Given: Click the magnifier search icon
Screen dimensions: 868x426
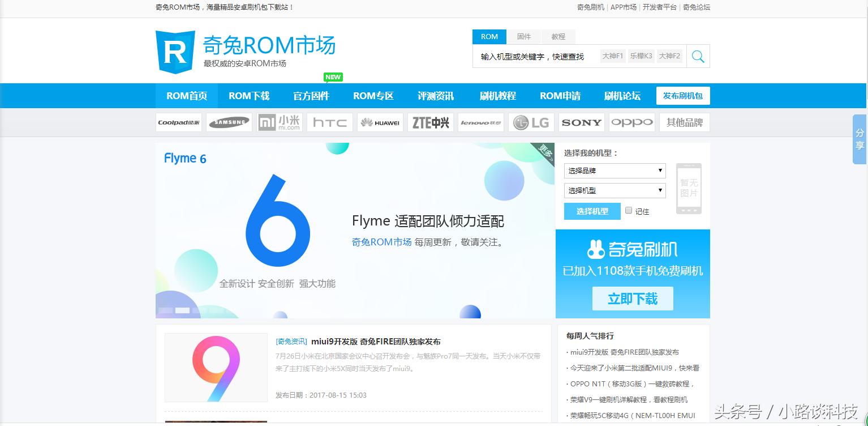Looking at the screenshot, I should [x=698, y=56].
